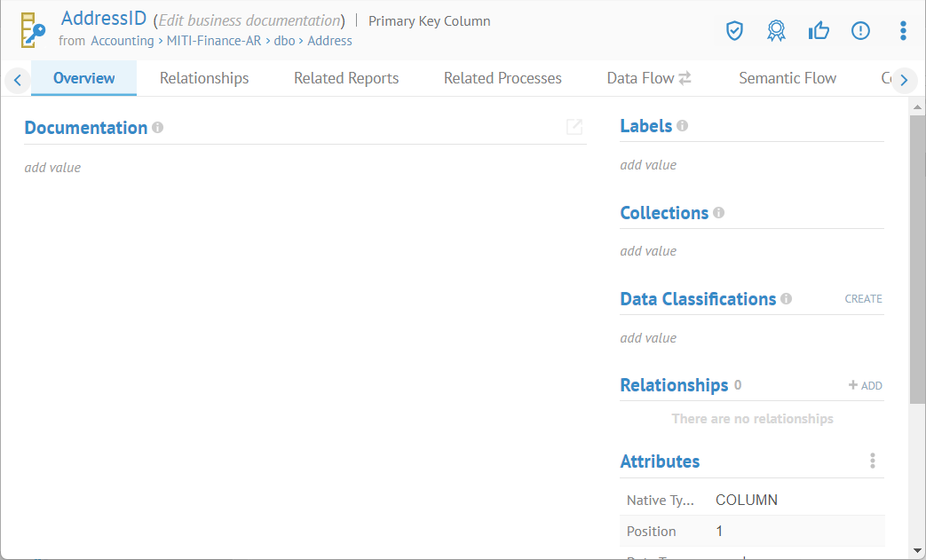
Task: Switch to the Relationships tab
Action: [204, 78]
